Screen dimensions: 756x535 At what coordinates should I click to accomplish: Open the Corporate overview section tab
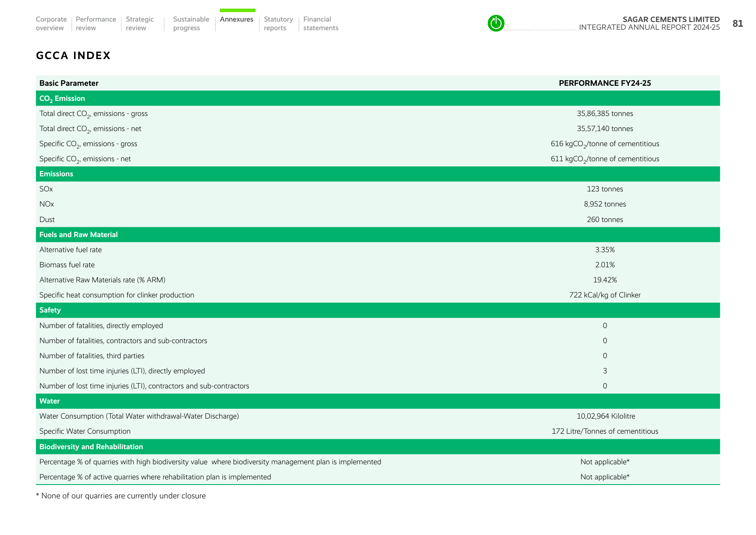click(51, 24)
